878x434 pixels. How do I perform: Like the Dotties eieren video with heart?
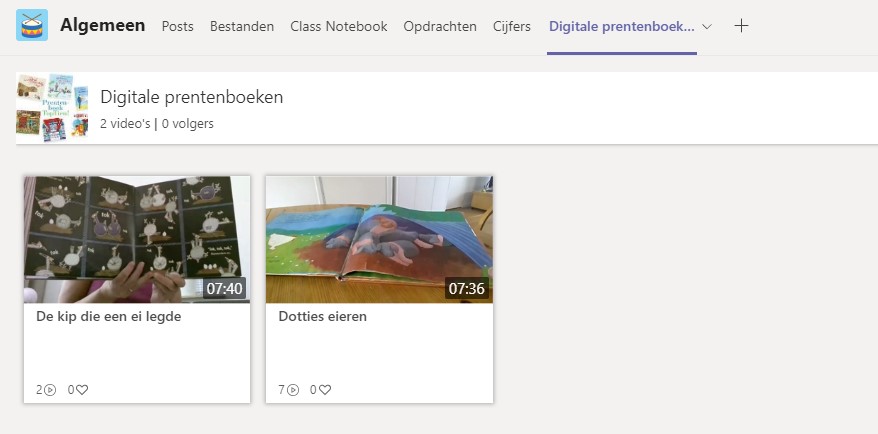point(325,390)
